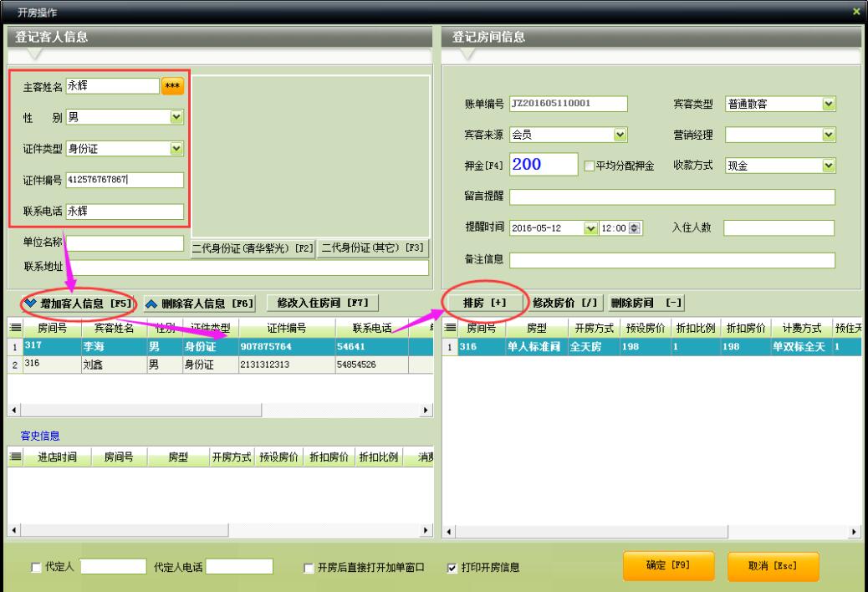Click 进店时间 column header in guest history
The image size is (868, 592).
click(57, 457)
